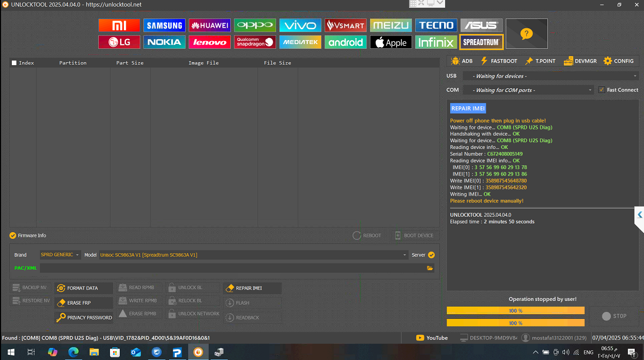Screen dimensions: 644x360
Task: Open Microsoft Edge from taskbar
Action: pos(73,352)
